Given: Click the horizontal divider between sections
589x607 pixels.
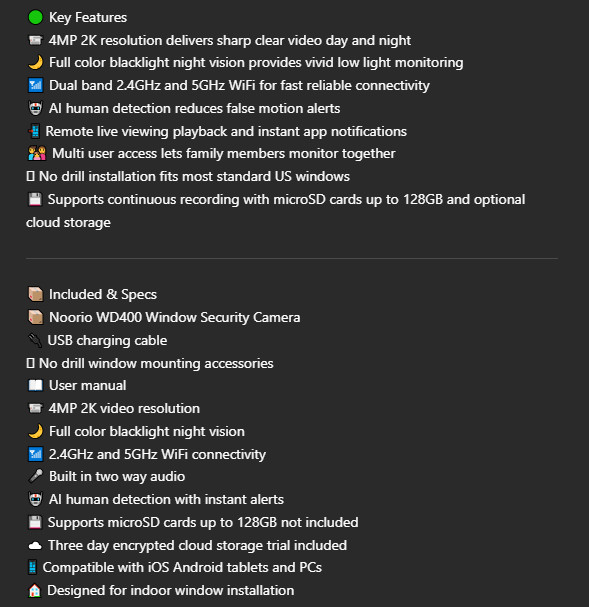Looking at the screenshot, I should (292, 258).
